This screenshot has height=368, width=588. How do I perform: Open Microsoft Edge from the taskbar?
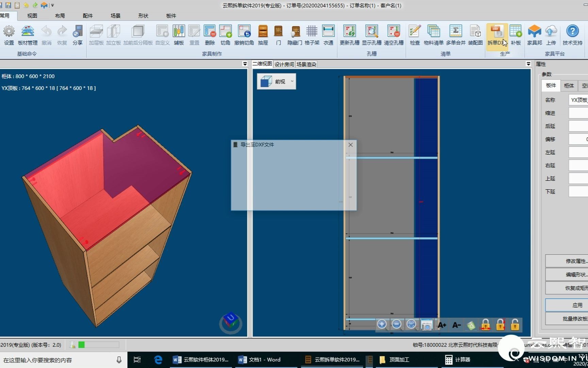click(158, 360)
